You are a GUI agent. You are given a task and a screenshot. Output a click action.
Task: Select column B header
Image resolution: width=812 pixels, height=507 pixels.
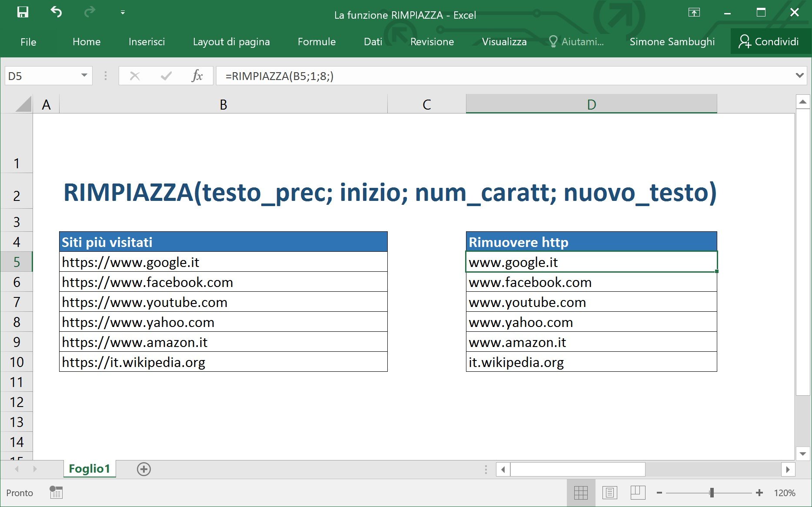(223, 104)
